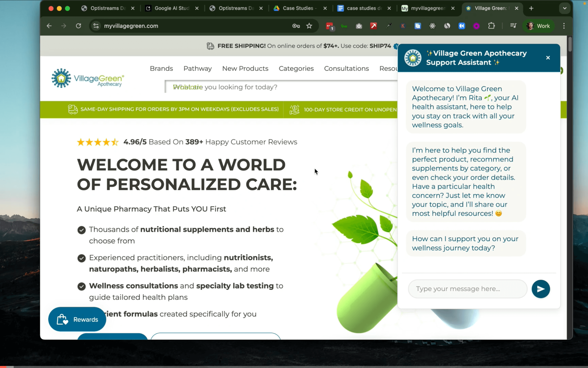Image resolution: width=588 pixels, height=368 pixels.
Task: Open saved passwords key icon
Action: [x=296, y=26]
